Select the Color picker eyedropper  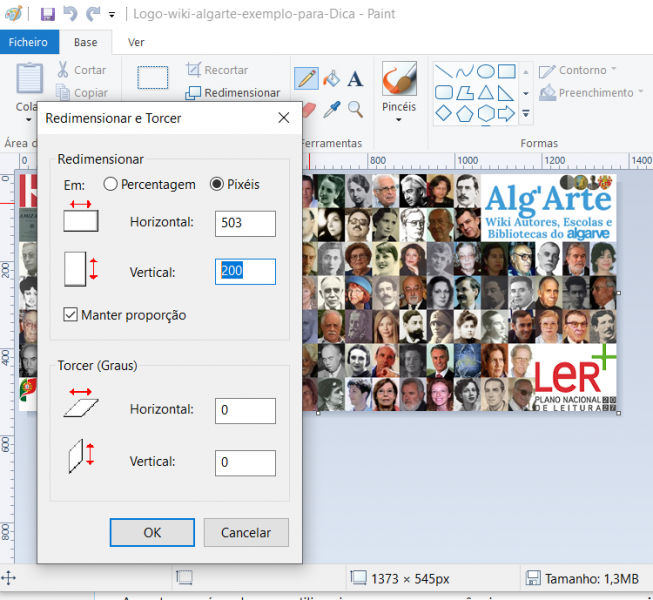click(332, 110)
